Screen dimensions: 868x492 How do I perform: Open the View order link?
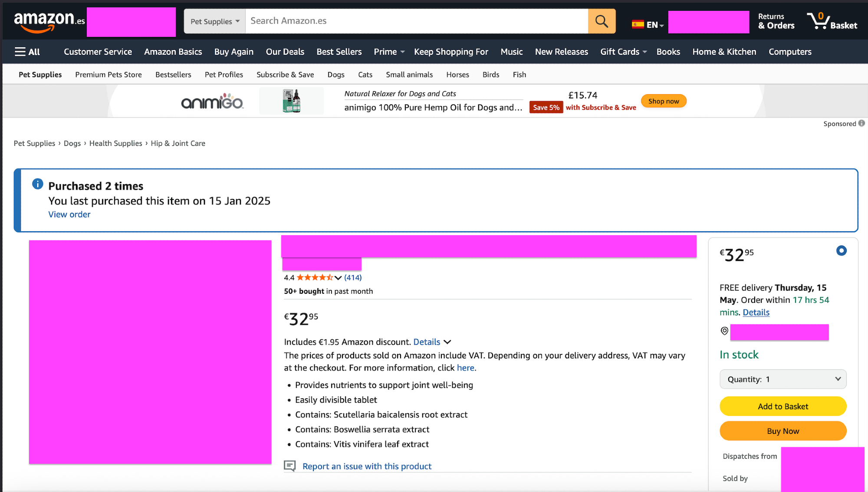tap(69, 214)
